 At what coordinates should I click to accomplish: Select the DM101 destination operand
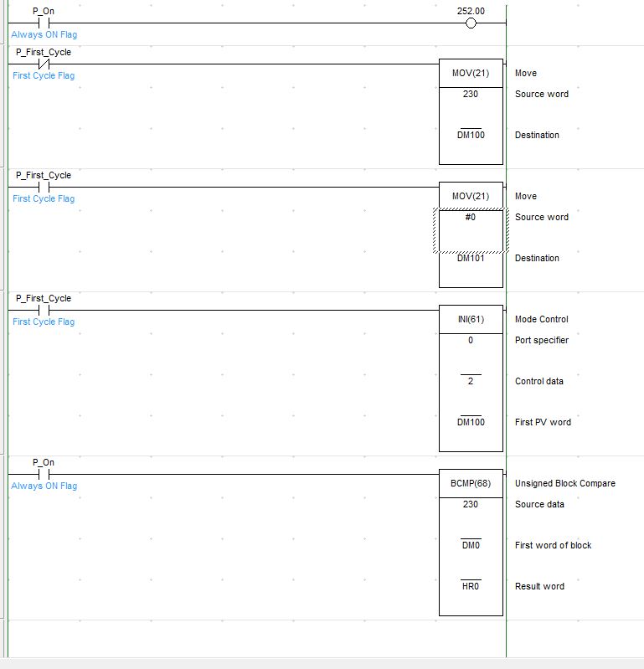coord(471,258)
